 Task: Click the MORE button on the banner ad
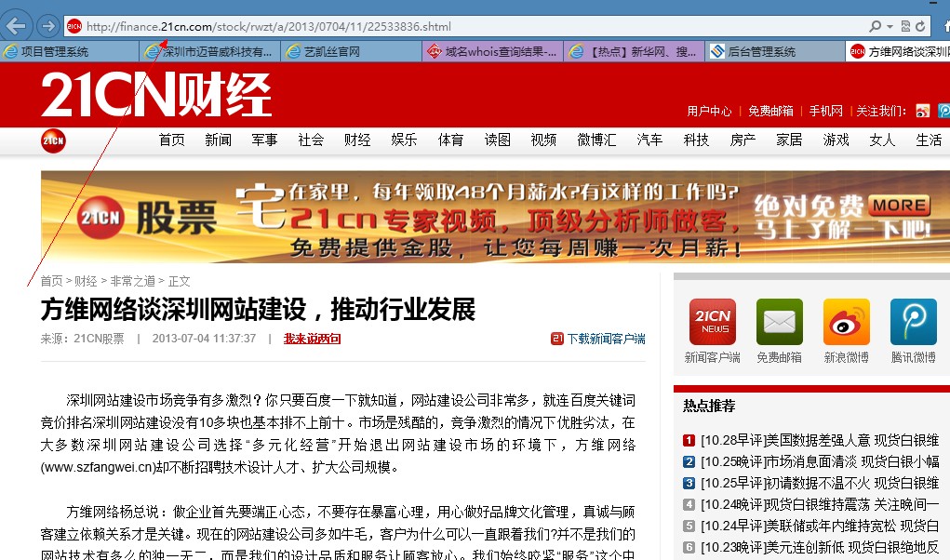[x=899, y=206]
